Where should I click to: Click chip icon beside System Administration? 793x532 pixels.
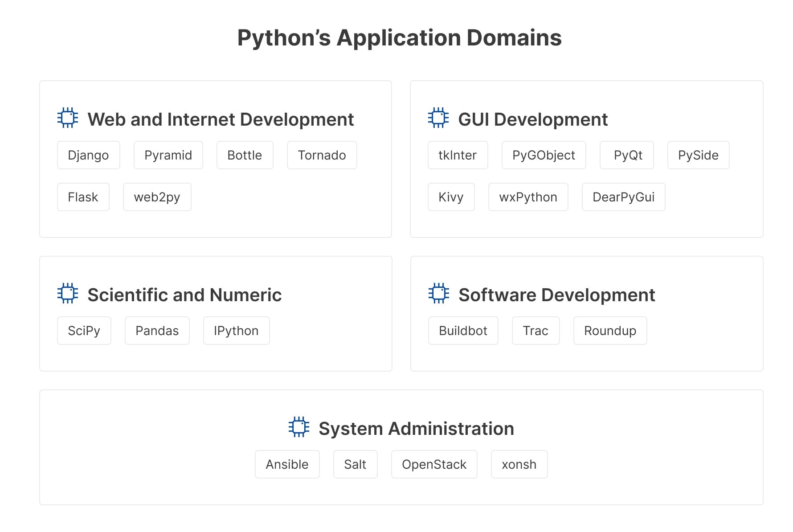click(299, 427)
